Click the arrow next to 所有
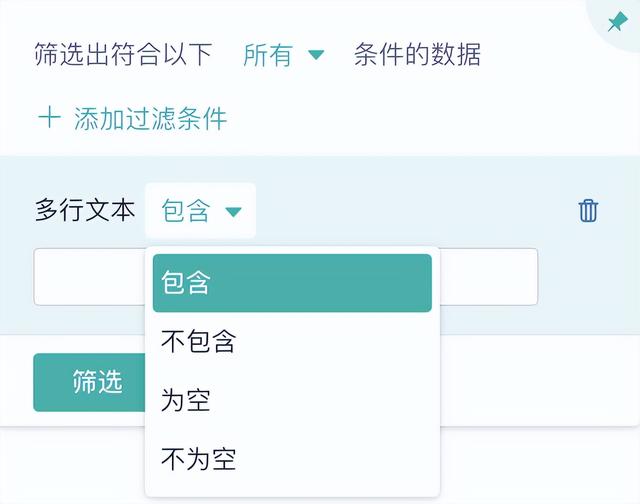 tap(316, 55)
